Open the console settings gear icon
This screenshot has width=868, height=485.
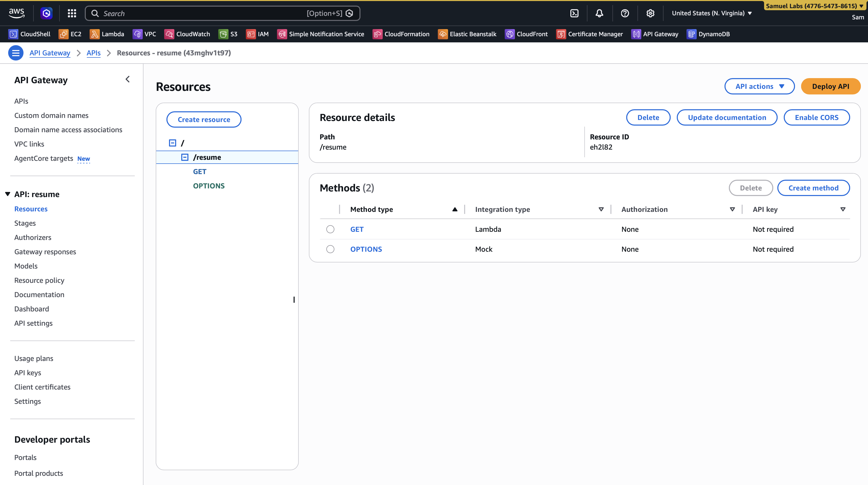(650, 13)
